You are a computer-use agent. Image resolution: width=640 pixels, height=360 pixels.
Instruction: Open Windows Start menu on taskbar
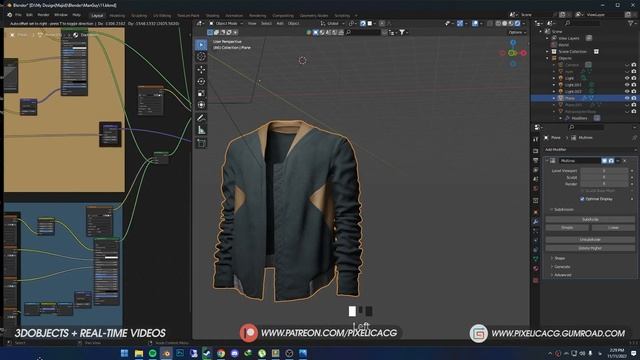pyautogui.click(x=124, y=353)
